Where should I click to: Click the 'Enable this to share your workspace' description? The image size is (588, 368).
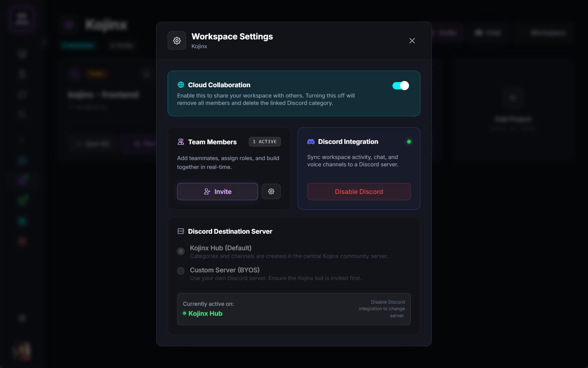pyautogui.click(x=266, y=99)
